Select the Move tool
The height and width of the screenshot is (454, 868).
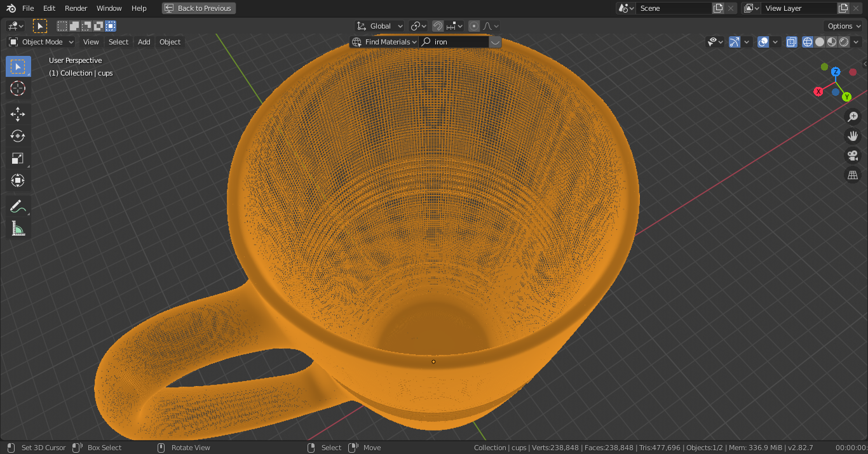(x=18, y=114)
